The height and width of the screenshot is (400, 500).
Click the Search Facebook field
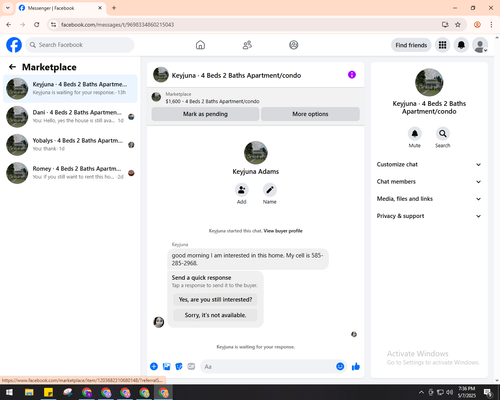80,45
